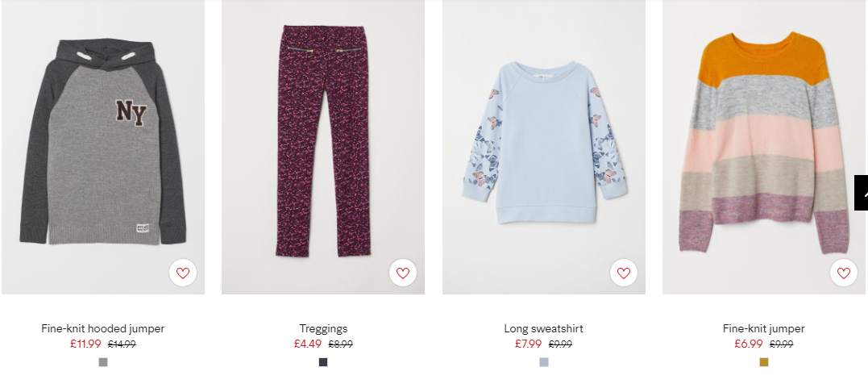Save the striped Fine-knit jumper via heart
The image size is (868, 388).
(844, 273)
